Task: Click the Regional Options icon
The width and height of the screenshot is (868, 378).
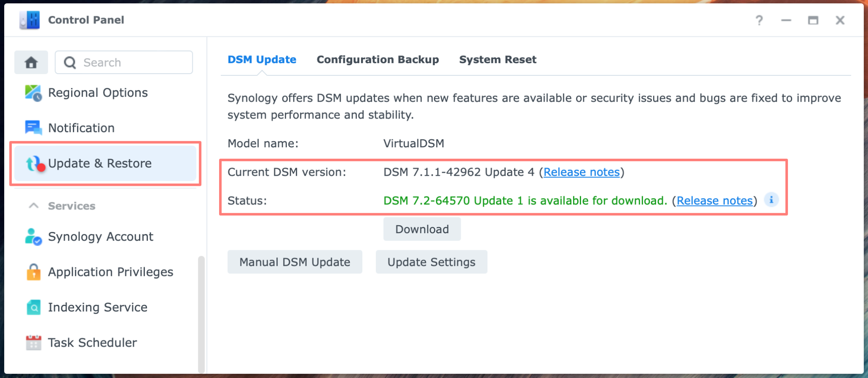Action: pos(33,93)
